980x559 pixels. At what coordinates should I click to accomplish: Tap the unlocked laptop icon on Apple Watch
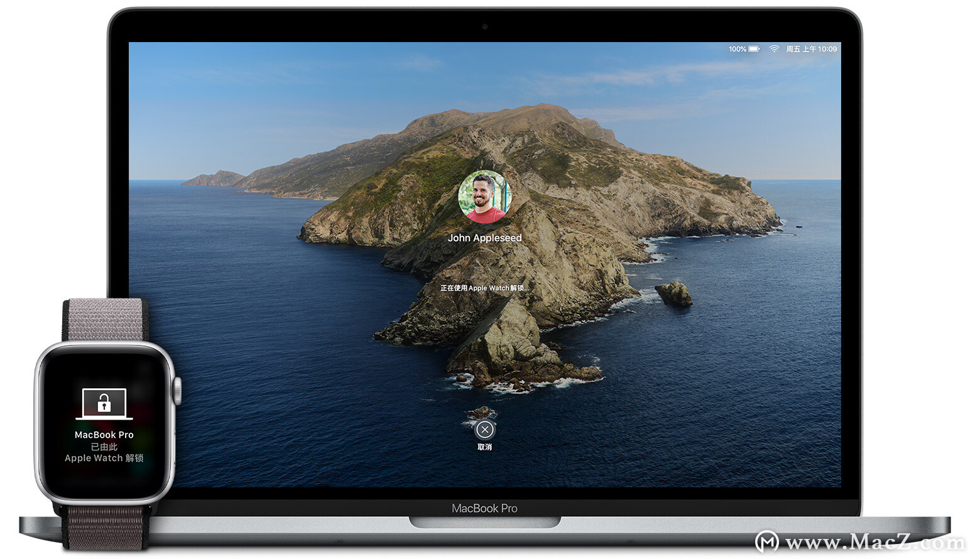point(104,404)
